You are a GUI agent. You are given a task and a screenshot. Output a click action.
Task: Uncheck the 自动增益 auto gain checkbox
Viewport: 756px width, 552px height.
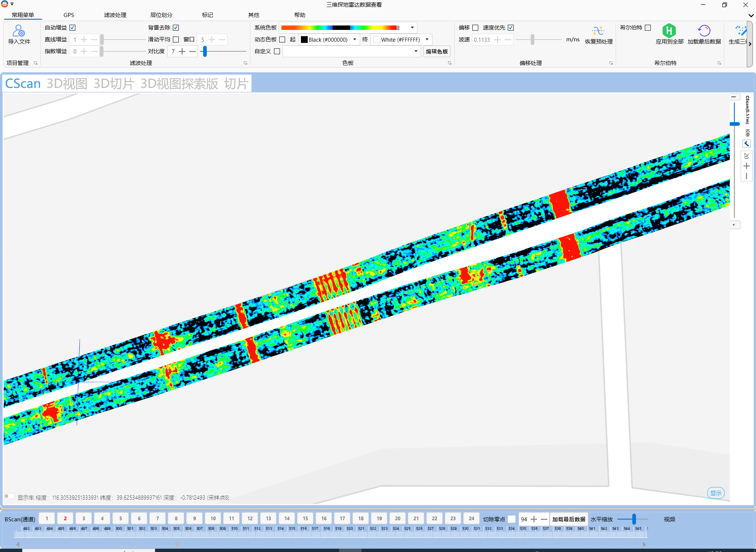point(73,28)
